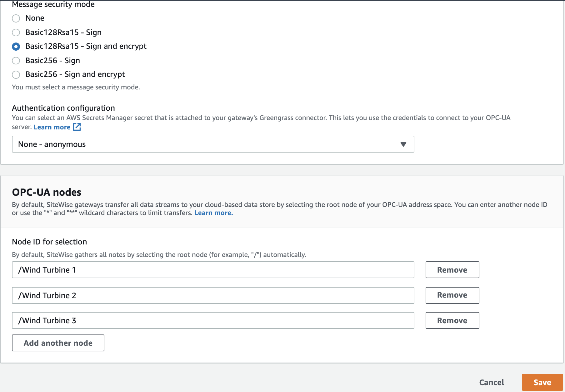Remove the Wind Turbine 3 node
The width and height of the screenshot is (565, 392).
[x=452, y=320]
